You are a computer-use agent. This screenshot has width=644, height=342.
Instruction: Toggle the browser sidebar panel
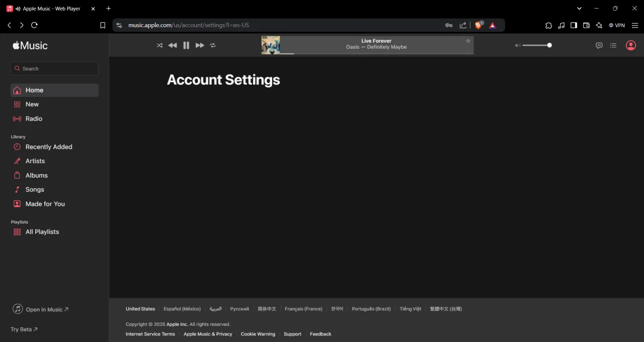[x=574, y=25]
